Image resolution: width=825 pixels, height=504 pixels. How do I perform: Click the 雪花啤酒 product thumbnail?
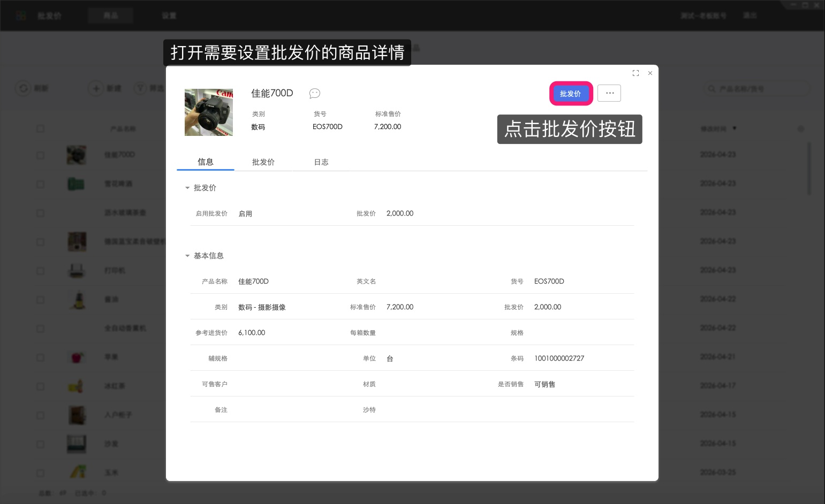[77, 184]
